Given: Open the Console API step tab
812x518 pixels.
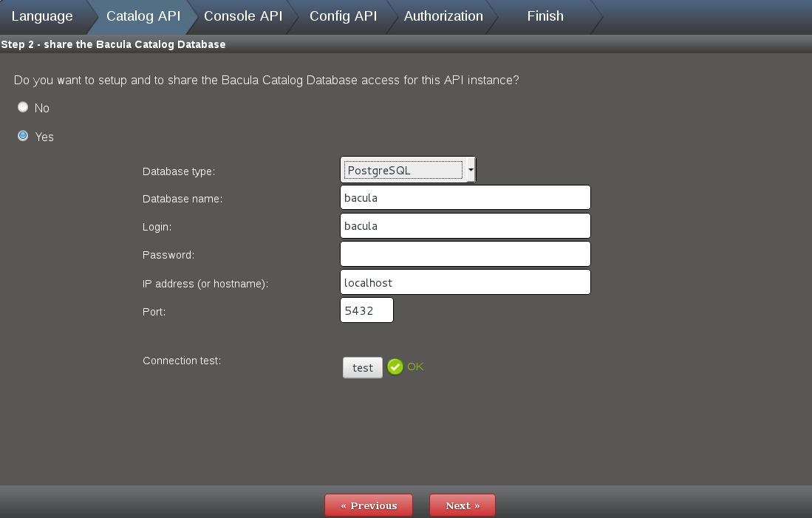Looking at the screenshot, I should pyautogui.click(x=243, y=16).
